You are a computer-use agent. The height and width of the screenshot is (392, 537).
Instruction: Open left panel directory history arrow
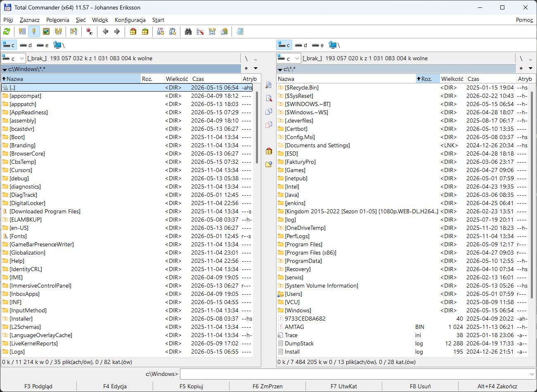tap(255, 68)
